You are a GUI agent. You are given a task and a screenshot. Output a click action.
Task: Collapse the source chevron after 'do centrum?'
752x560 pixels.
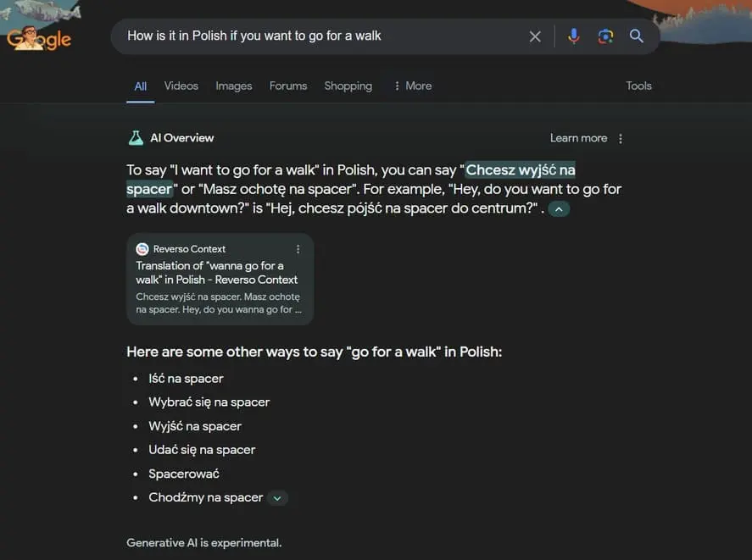tap(559, 209)
